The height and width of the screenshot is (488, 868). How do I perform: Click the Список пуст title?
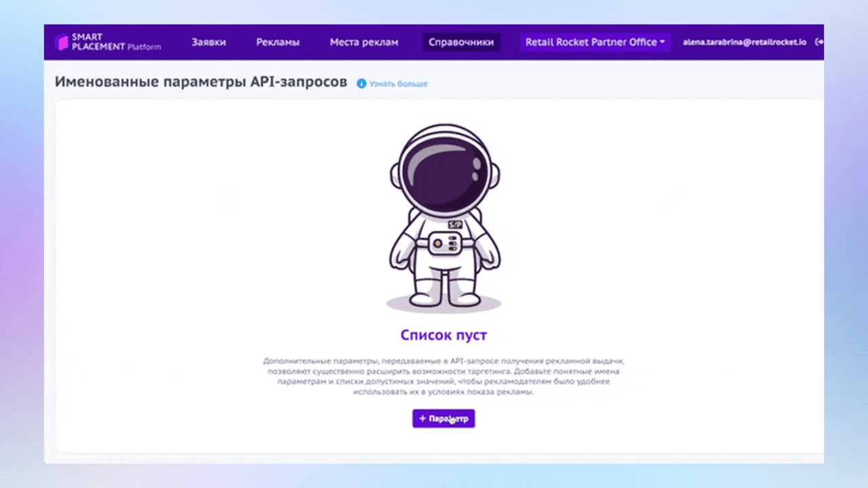(443, 335)
